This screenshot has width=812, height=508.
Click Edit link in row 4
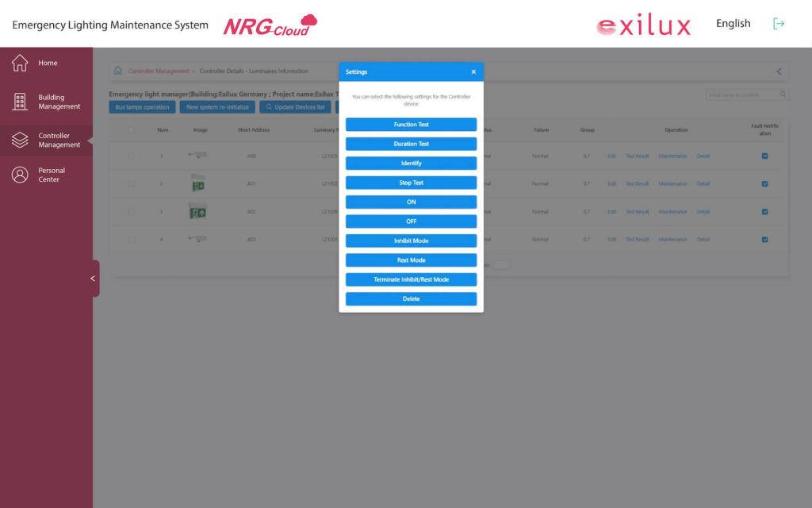(611, 240)
